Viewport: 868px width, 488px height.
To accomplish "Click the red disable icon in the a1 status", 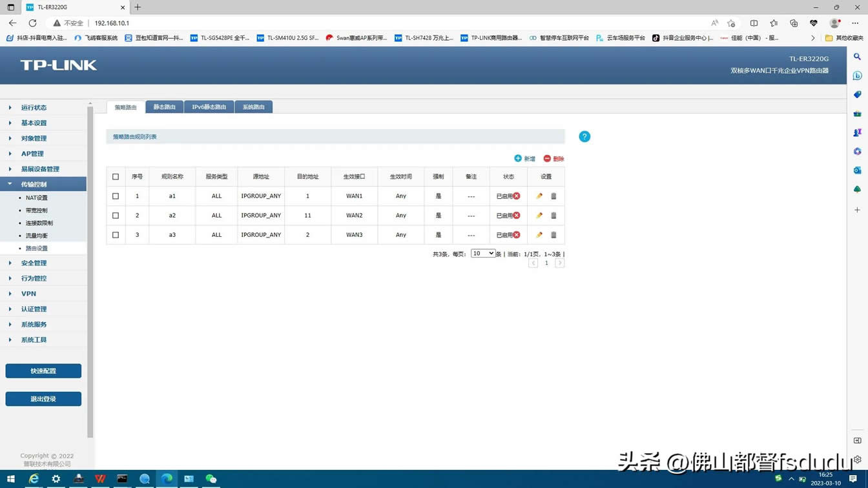I will pyautogui.click(x=517, y=196).
